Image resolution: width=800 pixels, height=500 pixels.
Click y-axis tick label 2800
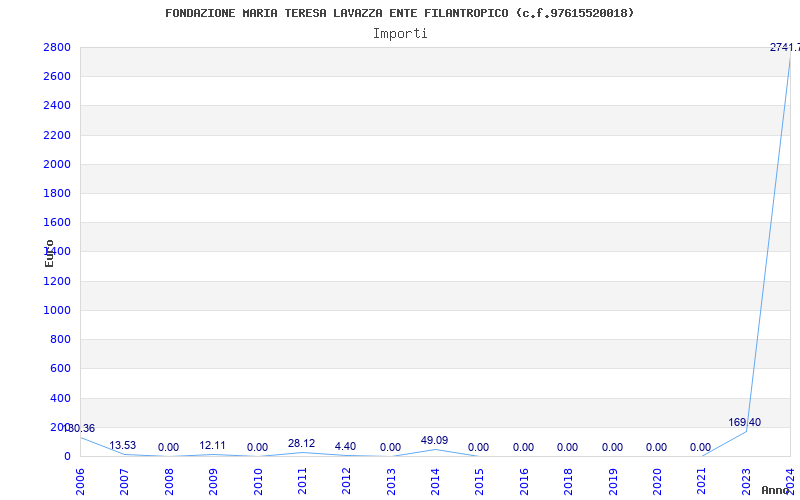pos(57,47)
